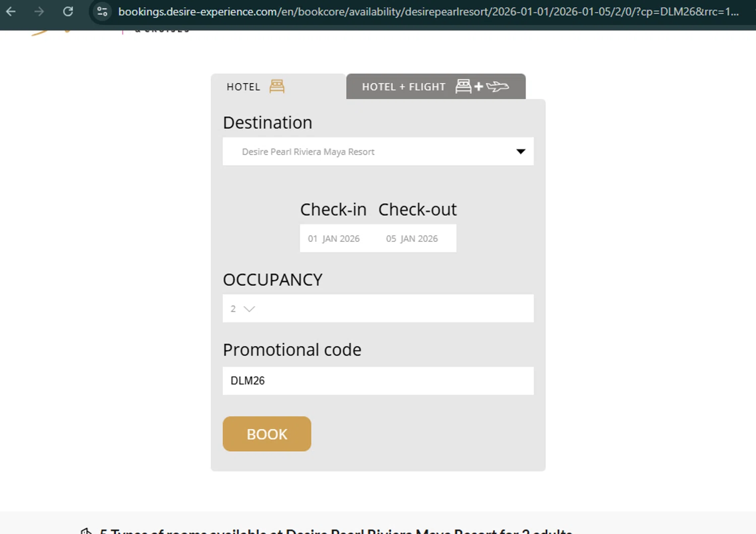Switch to the HOTEL + FLIGHT tab
756x534 pixels.
point(404,87)
